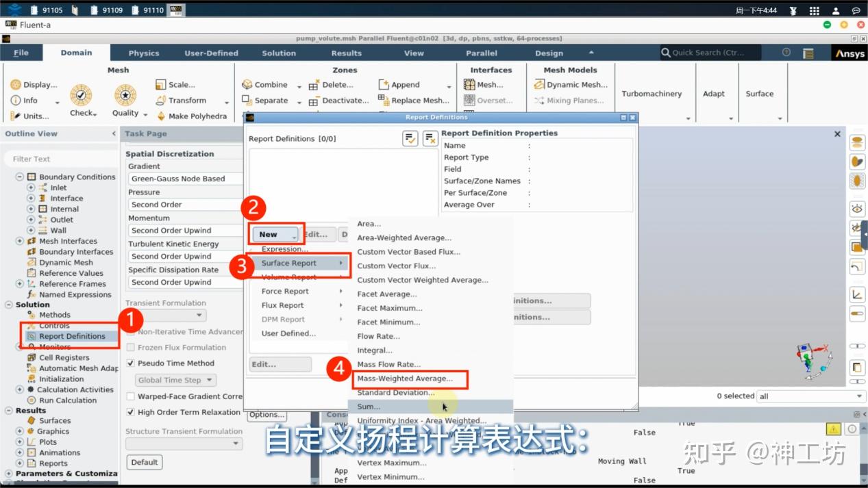Click the console warning icon
The image size is (868, 488).
[833, 429]
